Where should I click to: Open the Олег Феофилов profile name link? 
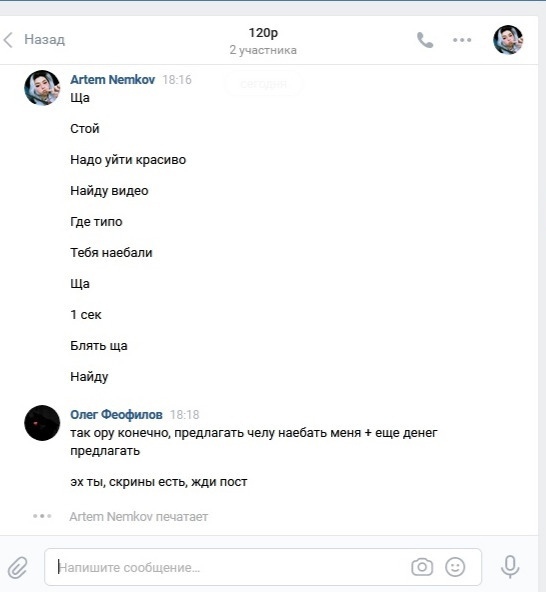(x=116, y=415)
